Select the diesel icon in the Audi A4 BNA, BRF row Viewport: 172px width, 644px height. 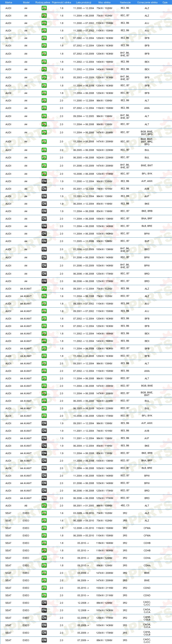[x=44, y=219]
